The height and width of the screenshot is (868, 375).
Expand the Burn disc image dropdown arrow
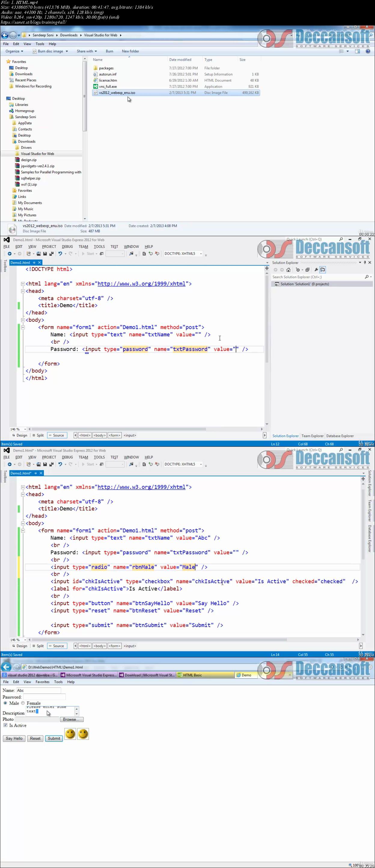(67, 51)
